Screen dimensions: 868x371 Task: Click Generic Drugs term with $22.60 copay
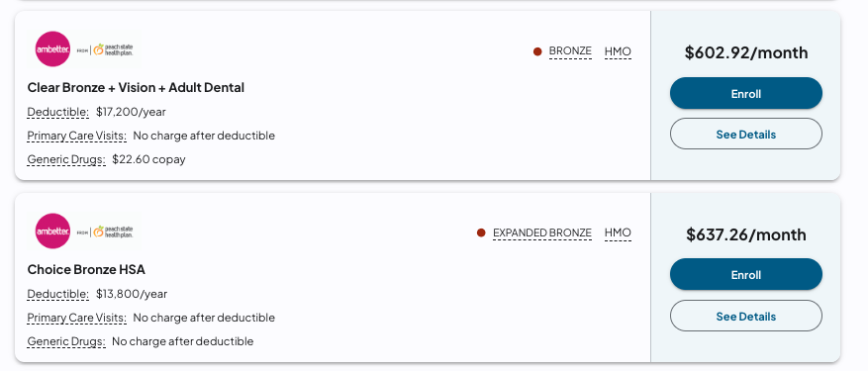pyautogui.click(x=66, y=159)
